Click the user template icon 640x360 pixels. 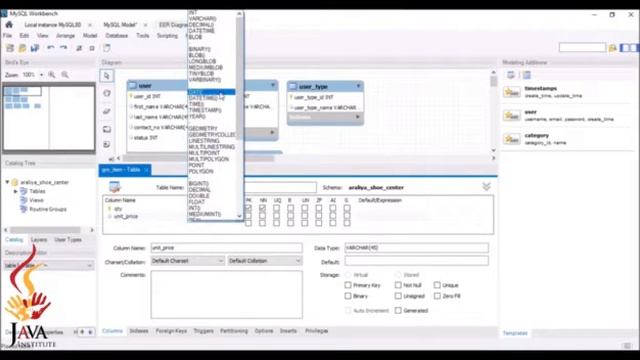[512, 116]
